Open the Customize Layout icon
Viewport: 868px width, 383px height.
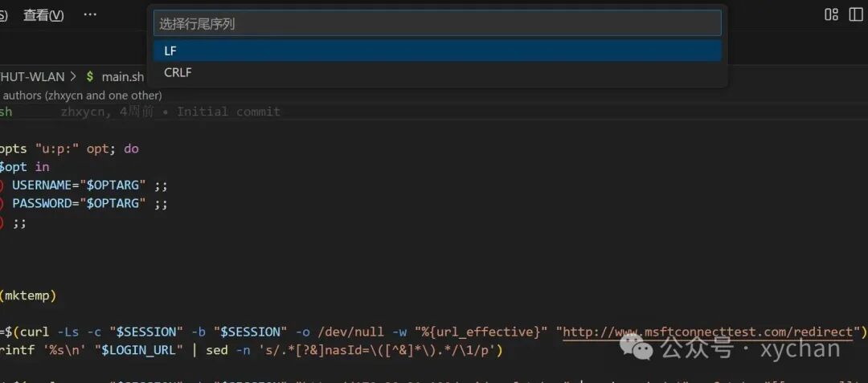tap(831, 15)
